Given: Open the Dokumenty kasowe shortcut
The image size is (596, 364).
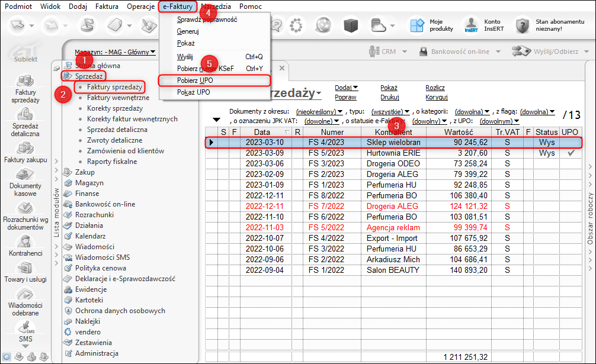Looking at the screenshot, I should pos(25,182).
